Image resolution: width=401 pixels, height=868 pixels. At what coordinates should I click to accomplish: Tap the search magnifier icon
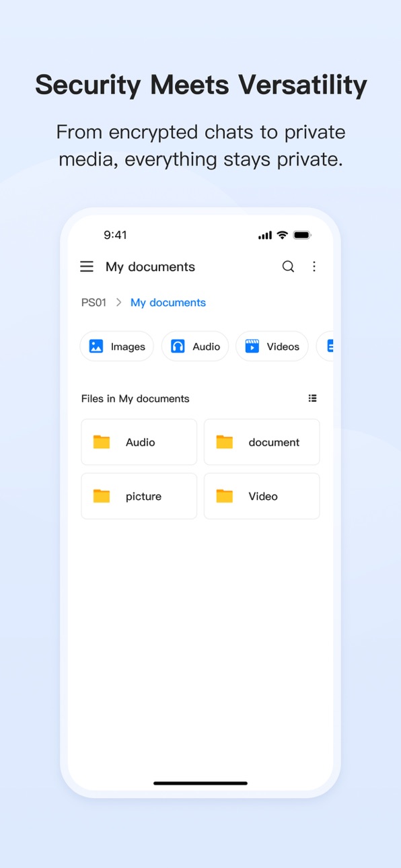(x=288, y=266)
